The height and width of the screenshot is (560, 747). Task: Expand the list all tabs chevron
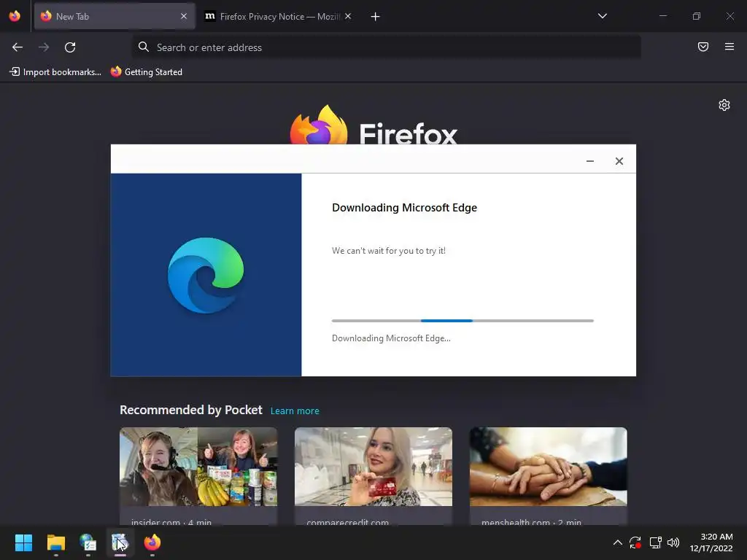click(x=602, y=16)
